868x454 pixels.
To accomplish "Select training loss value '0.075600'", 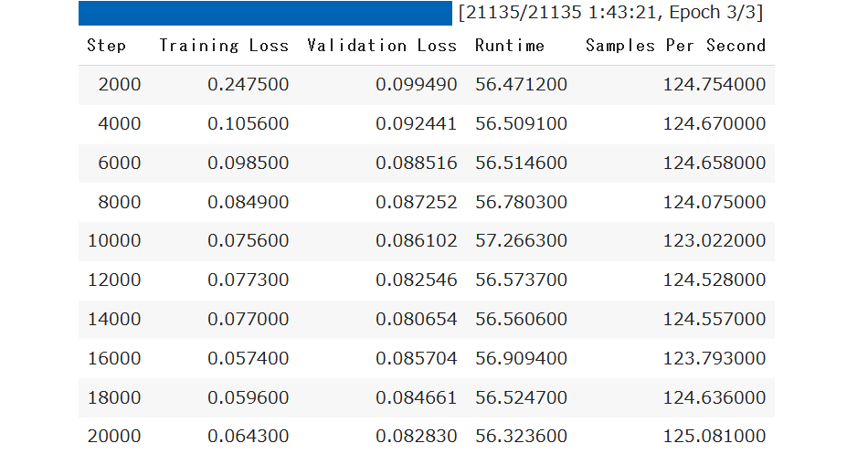I will [x=248, y=241].
